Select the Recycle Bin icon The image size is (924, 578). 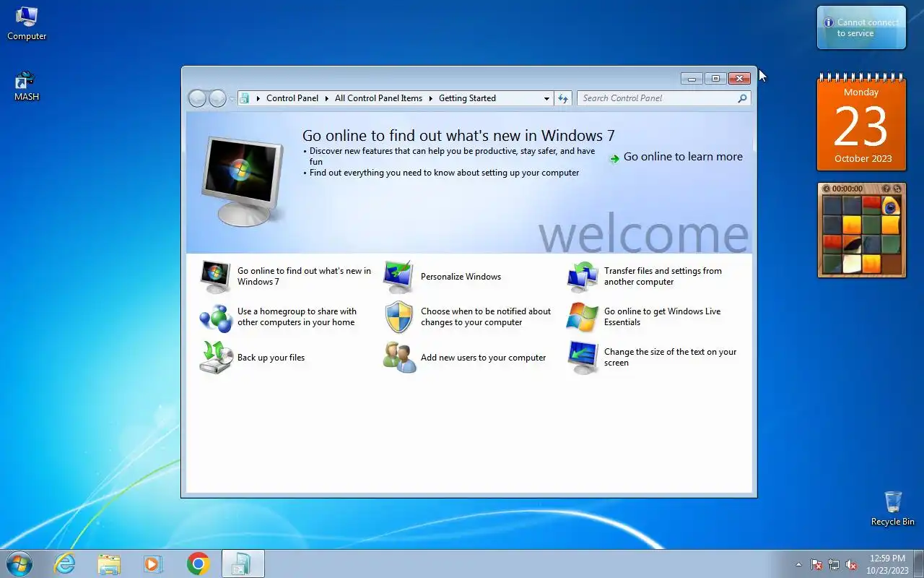coord(893,508)
